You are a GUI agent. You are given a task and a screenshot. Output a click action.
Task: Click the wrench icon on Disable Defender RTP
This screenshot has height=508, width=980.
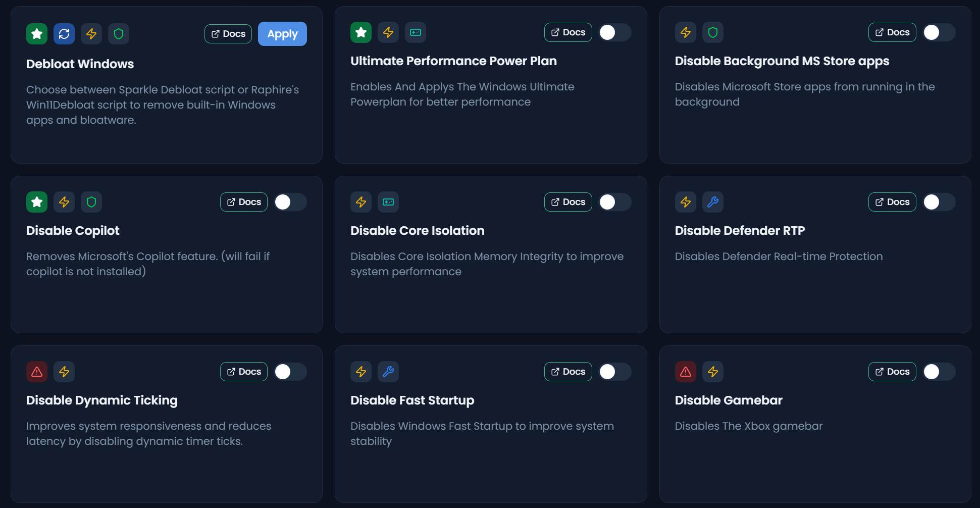tap(713, 202)
